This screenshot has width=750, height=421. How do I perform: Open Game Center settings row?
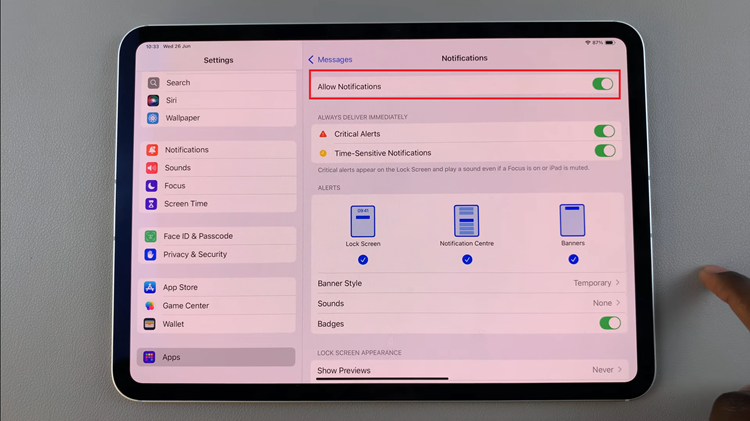(217, 306)
